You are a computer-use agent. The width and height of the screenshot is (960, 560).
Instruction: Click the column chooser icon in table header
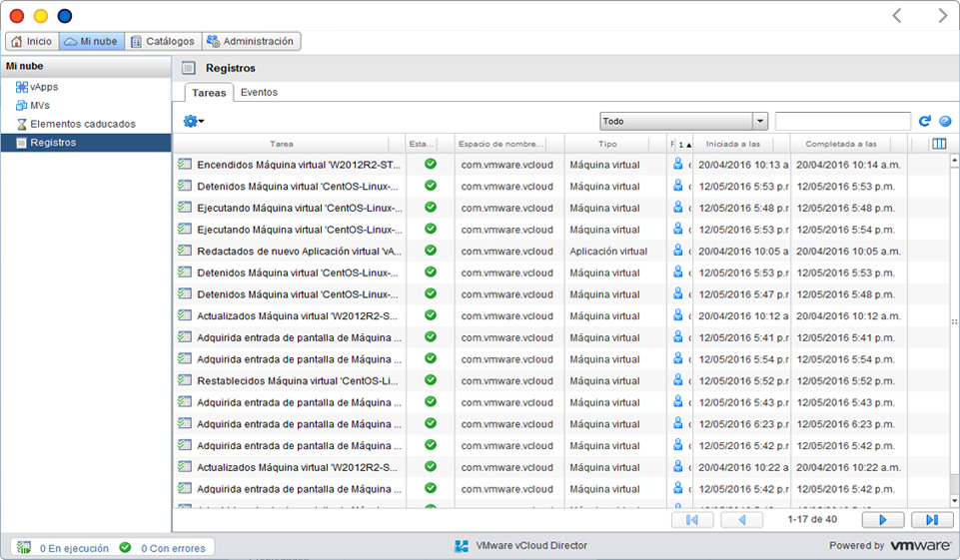(938, 144)
